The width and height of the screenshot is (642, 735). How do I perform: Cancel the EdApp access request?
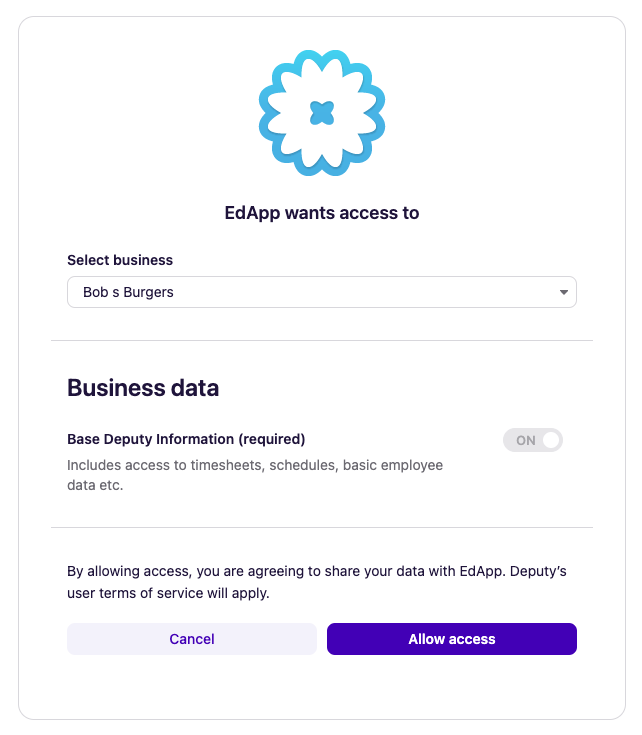(192, 639)
